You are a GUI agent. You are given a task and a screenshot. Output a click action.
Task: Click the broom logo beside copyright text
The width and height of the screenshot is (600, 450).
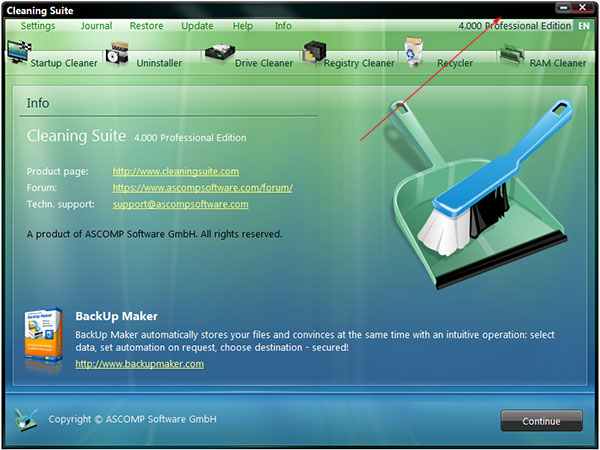coord(28,419)
